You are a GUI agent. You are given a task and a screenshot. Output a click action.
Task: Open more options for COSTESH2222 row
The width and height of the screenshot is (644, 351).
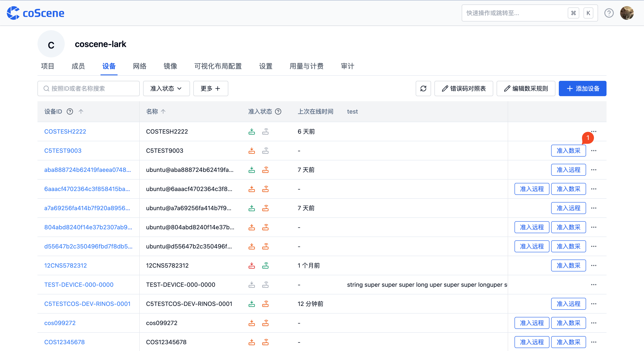coord(594,131)
